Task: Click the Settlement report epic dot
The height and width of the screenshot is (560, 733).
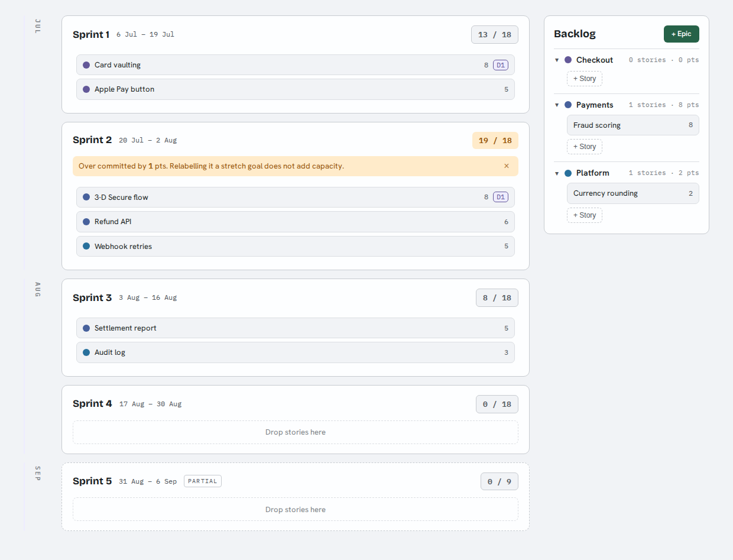Action: tap(86, 328)
